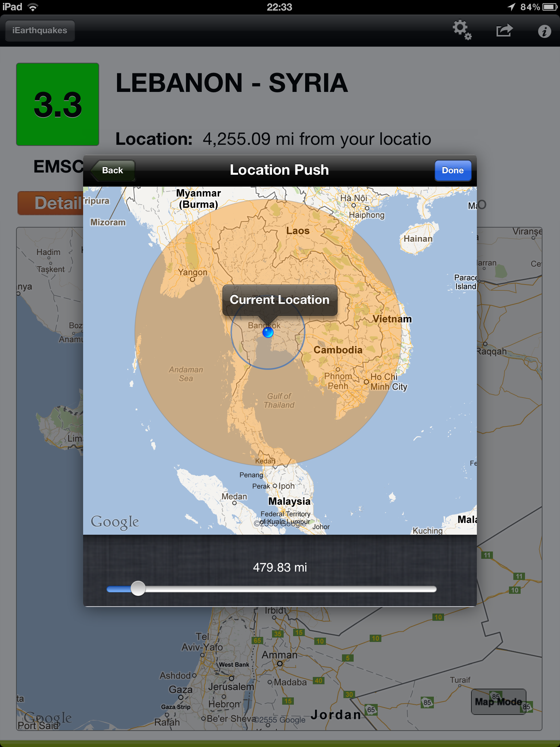Image resolution: width=560 pixels, height=747 pixels.
Task: Tap the Current Location callout
Action: [280, 300]
